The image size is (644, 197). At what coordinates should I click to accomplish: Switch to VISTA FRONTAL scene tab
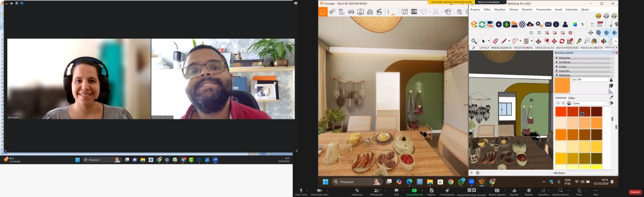[523, 48]
